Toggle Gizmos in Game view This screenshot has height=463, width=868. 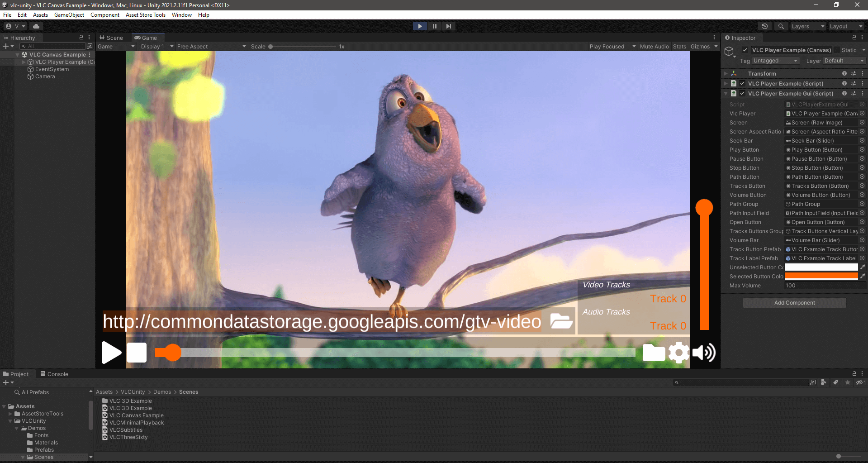(x=700, y=47)
